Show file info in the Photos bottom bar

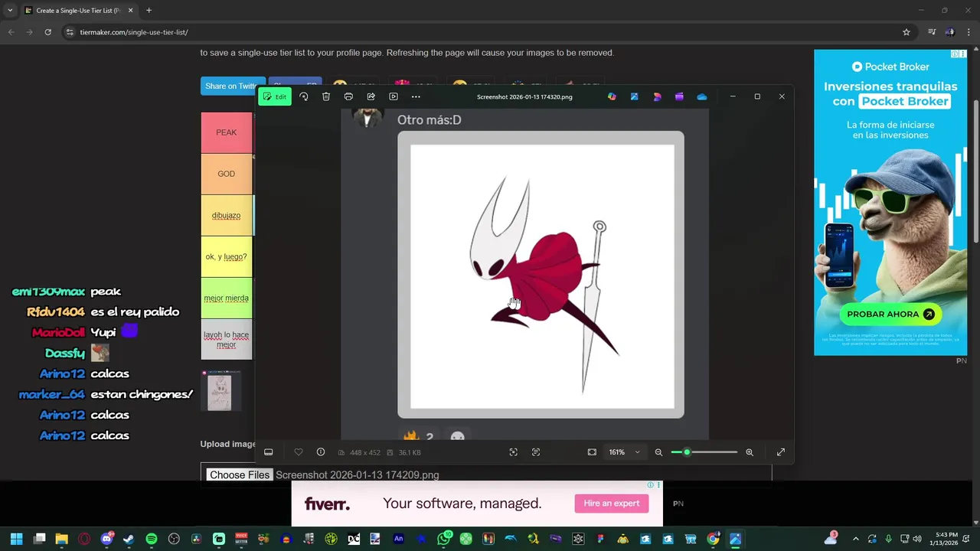321,452
